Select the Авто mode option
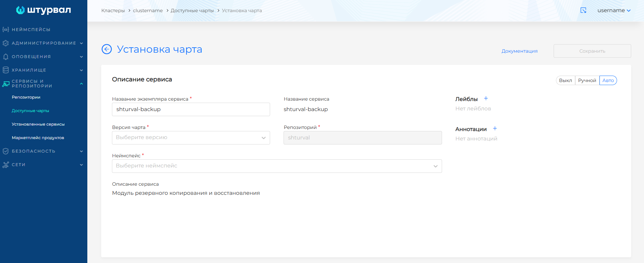Screen dimensions: 644x263 608,80
